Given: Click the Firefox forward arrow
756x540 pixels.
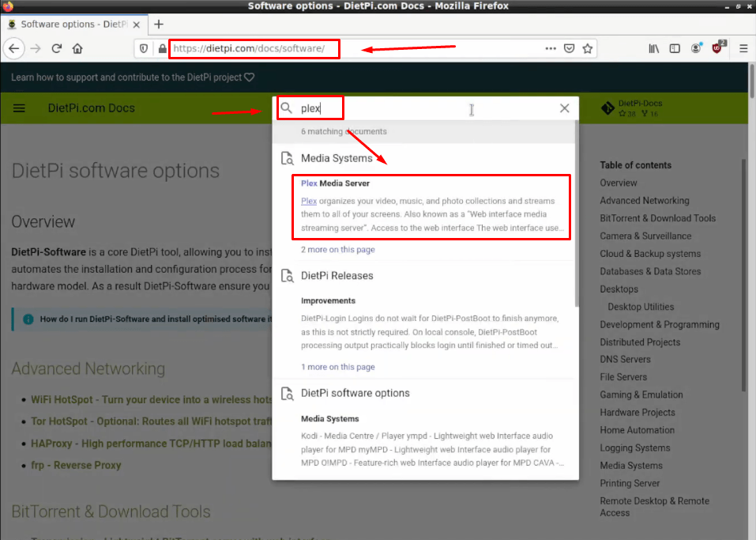Looking at the screenshot, I should tap(36, 48).
